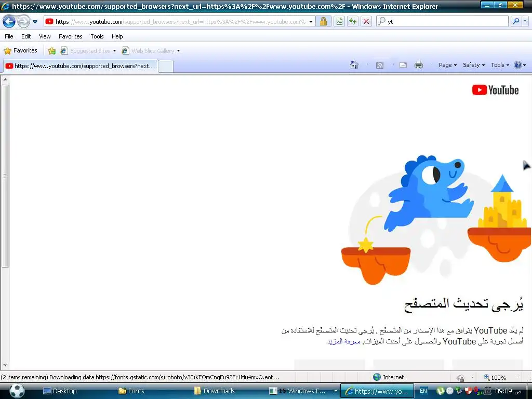The height and width of the screenshot is (399, 532).
Task: Go back using the Back arrow button
Action: (9, 22)
